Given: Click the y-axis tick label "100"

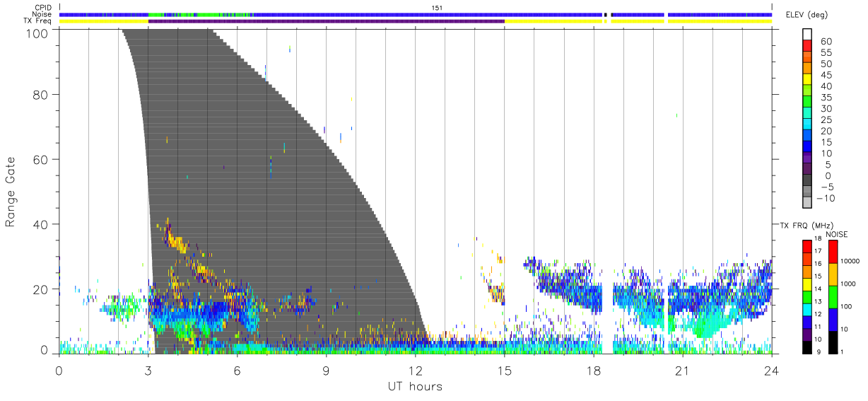Looking at the screenshot, I should click(38, 33).
